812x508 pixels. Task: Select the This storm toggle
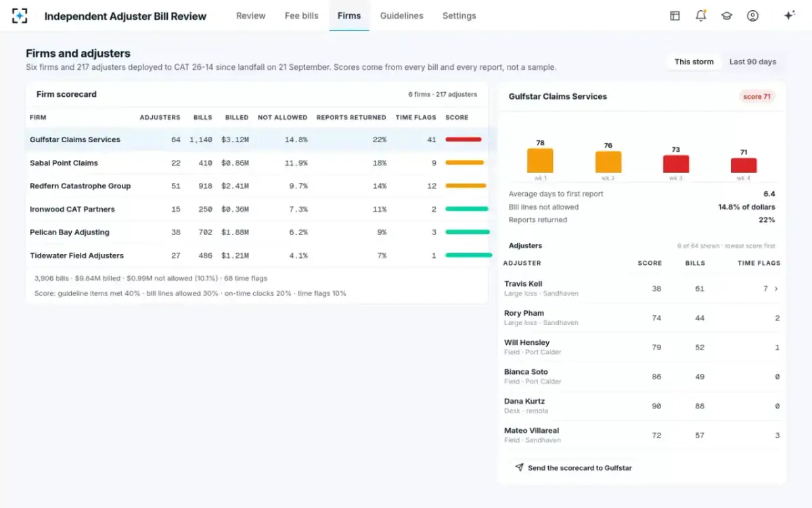click(x=694, y=62)
